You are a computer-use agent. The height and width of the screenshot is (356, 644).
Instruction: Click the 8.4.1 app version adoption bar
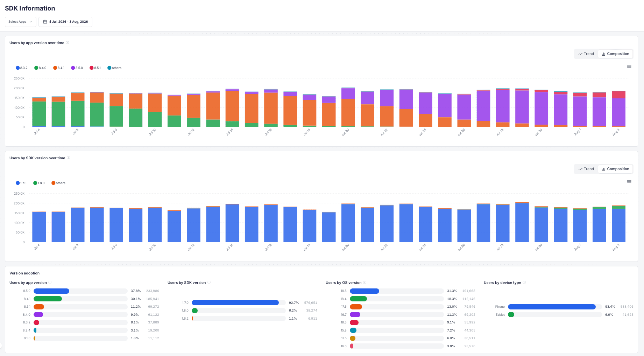click(48, 299)
